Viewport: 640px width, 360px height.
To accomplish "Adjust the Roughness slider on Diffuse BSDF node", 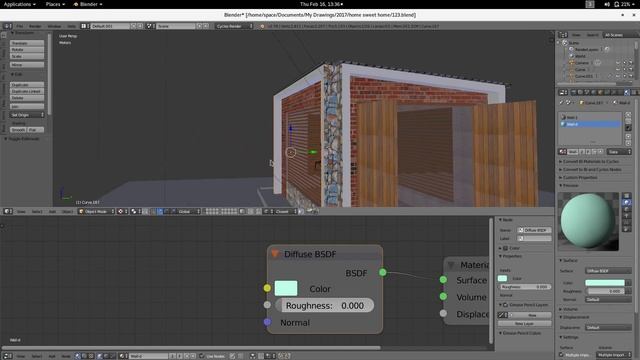I will click(324, 305).
